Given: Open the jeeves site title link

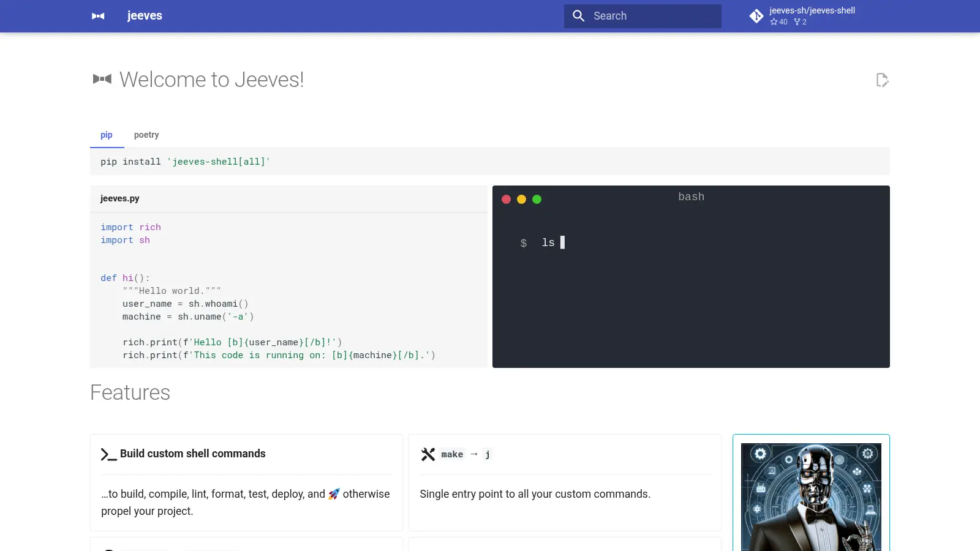Looking at the screenshot, I should [x=145, y=16].
